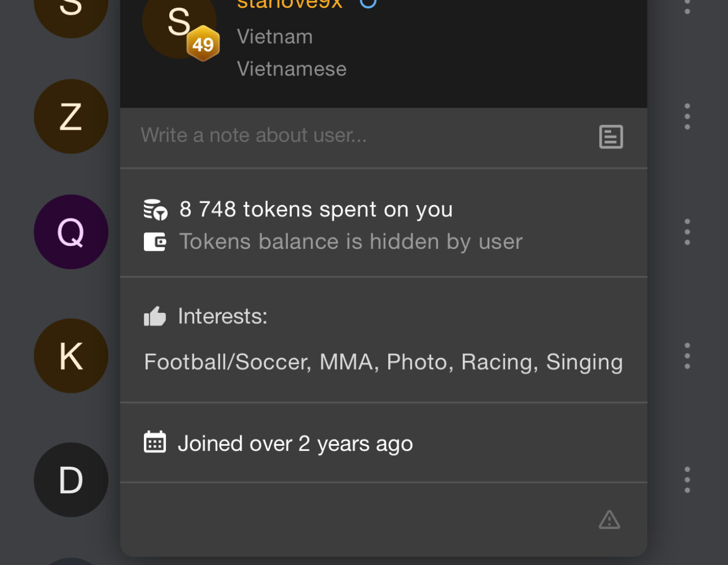Screen dimensions: 728x565
Task: Expand the three-dot options for user D
Action: [687, 479]
